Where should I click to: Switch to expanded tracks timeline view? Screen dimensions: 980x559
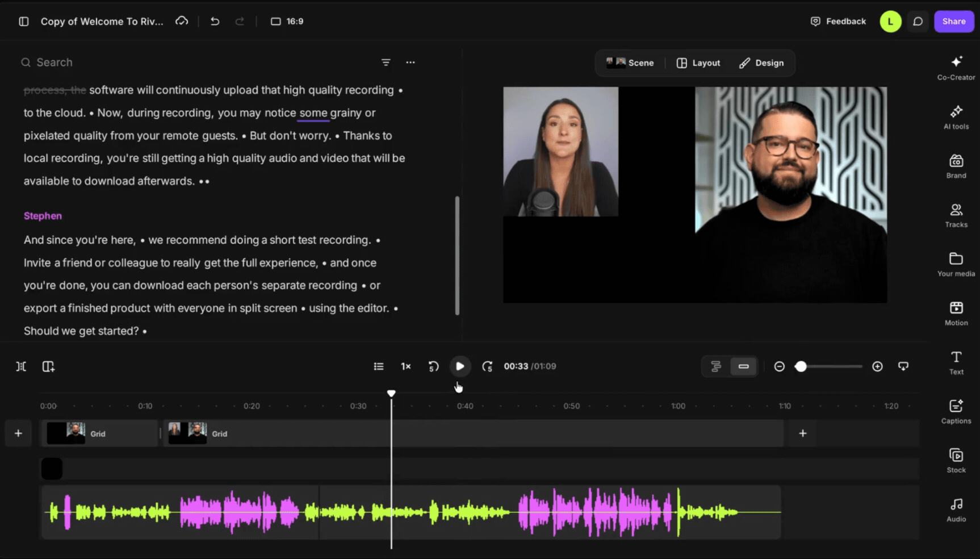pos(716,366)
